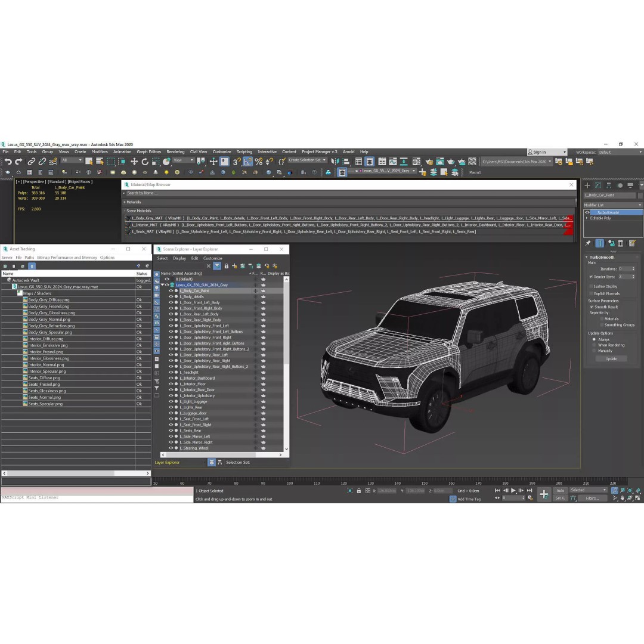Image resolution: width=644 pixels, height=644 pixels.
Task: Expand Materials section in browser
Action: [125, 202]
